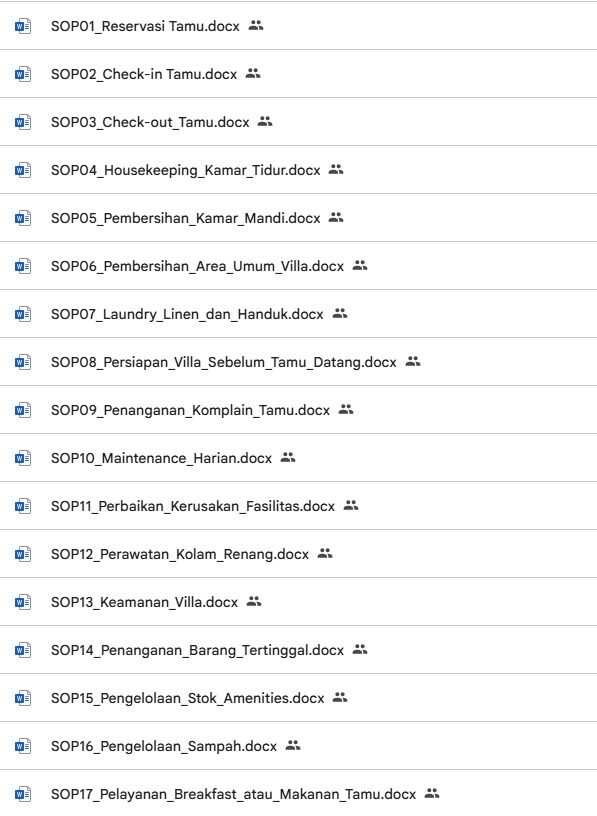This screenshot has height=816, width=597.
Task: Select file name SOP01_Reservasi Tamu.docx
Action: point(145,26)
